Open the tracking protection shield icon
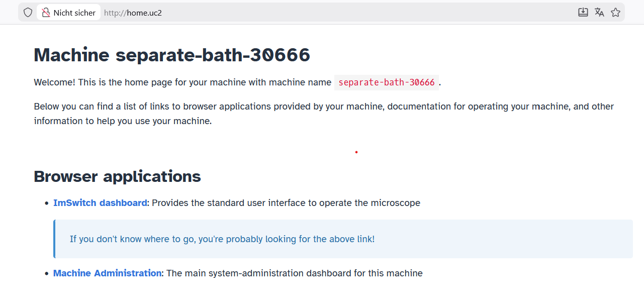Screen dimensions: 644x308 coord(28,12)
